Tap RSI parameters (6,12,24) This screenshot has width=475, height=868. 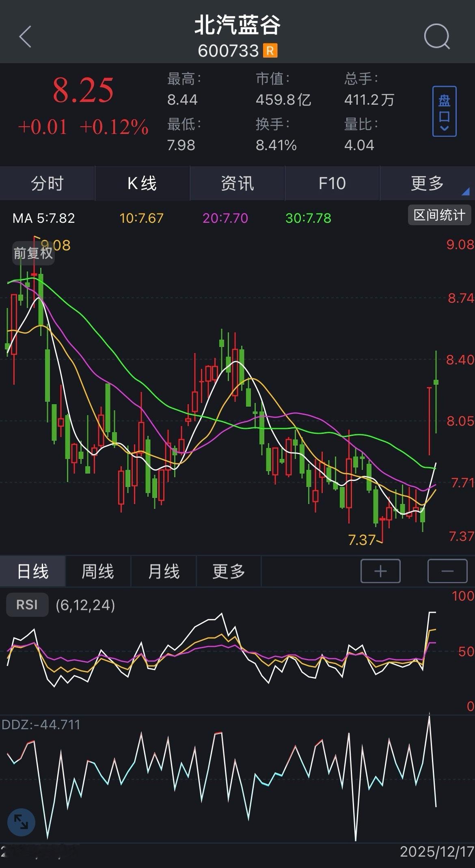click(x=85, y=605)
